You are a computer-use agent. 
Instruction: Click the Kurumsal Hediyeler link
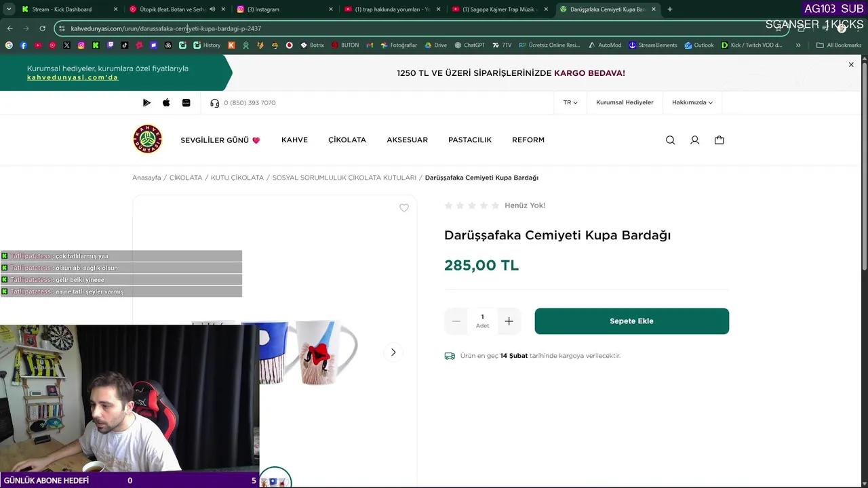click(x=625, y=103)
